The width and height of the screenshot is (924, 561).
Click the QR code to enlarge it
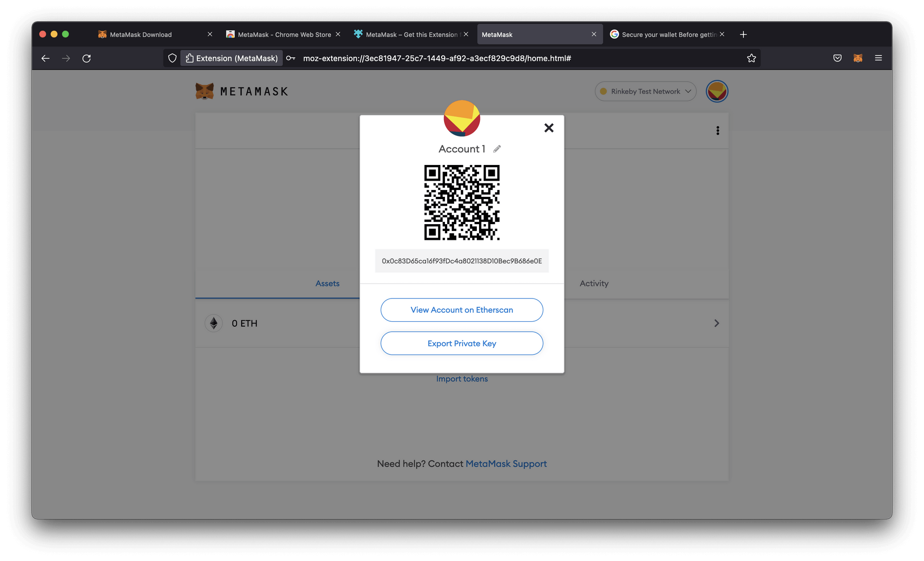[462, 201]
